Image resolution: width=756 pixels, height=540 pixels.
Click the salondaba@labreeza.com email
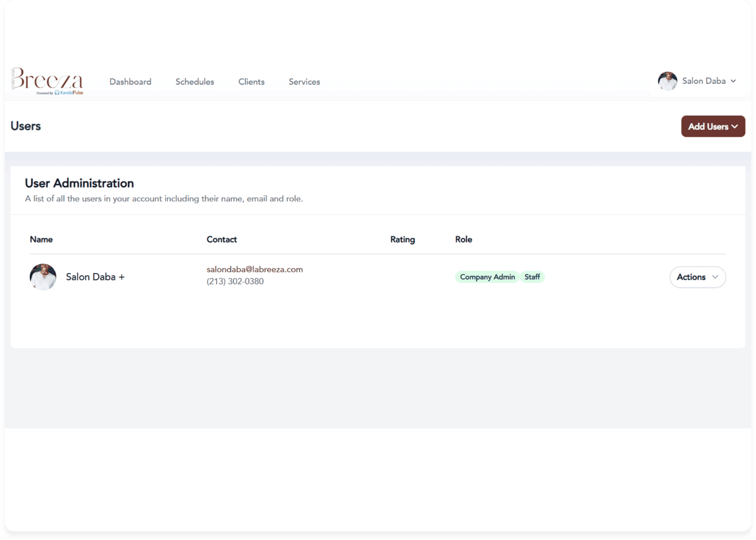[254, 269]
